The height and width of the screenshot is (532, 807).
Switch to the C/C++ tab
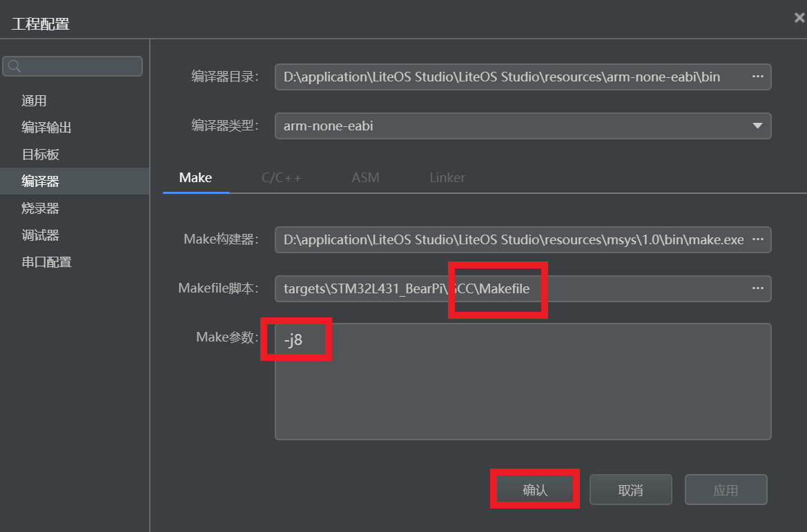pos(281,178)
